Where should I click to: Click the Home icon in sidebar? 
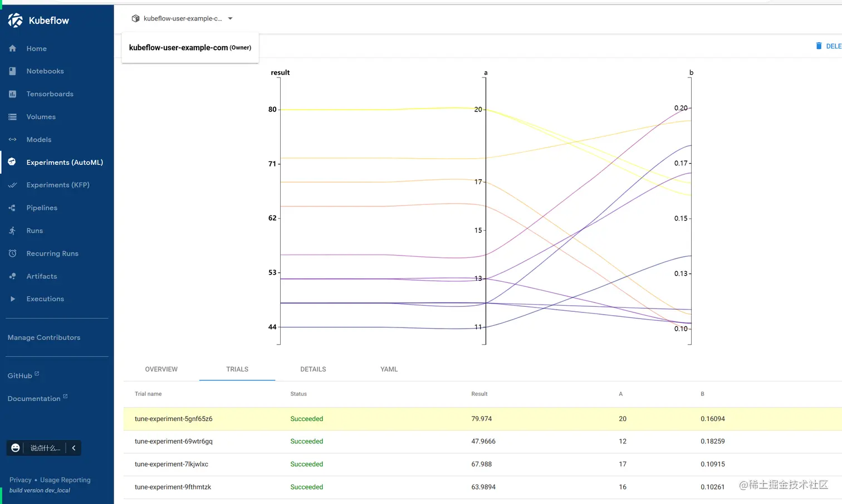pyautogui.click(x=13, y=48)
